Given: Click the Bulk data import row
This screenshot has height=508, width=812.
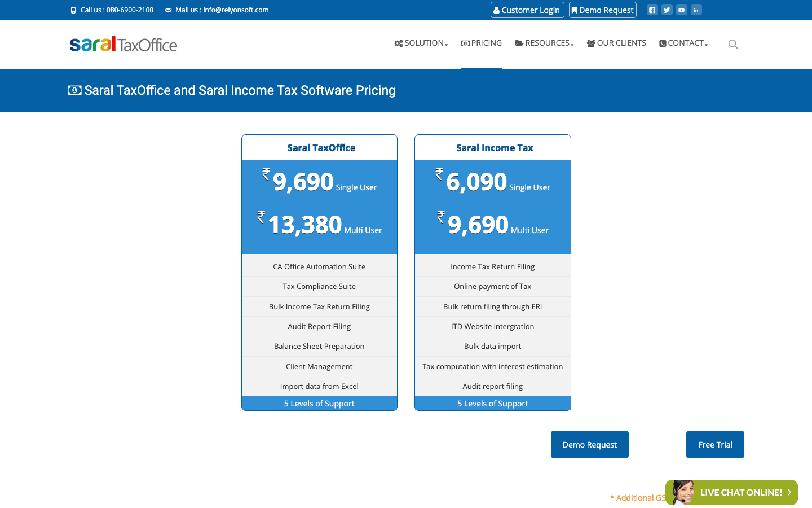Looking at the screenshot, I should tap(492, 346).
